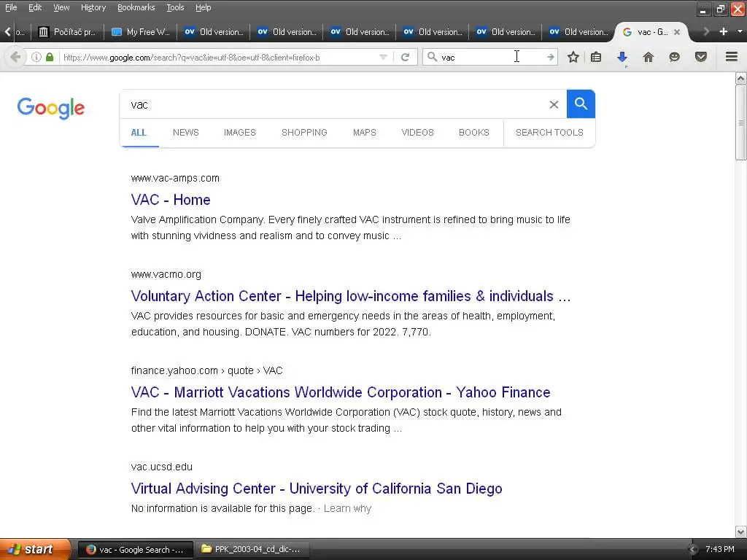Click the Firefox back navigation arrow
The width and height of the screenshot is (747, 560).
point(15,57)
